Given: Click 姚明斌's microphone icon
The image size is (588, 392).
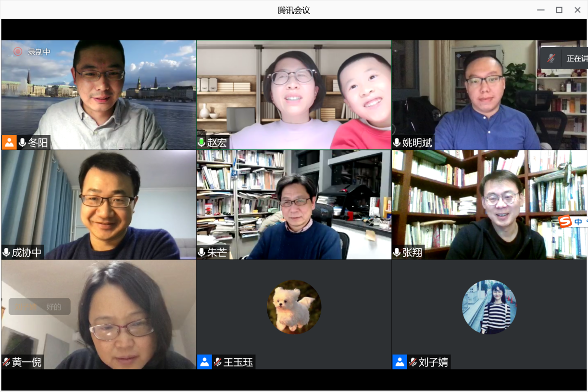Looking at the screenshot, I should click(x=397, y=143).
